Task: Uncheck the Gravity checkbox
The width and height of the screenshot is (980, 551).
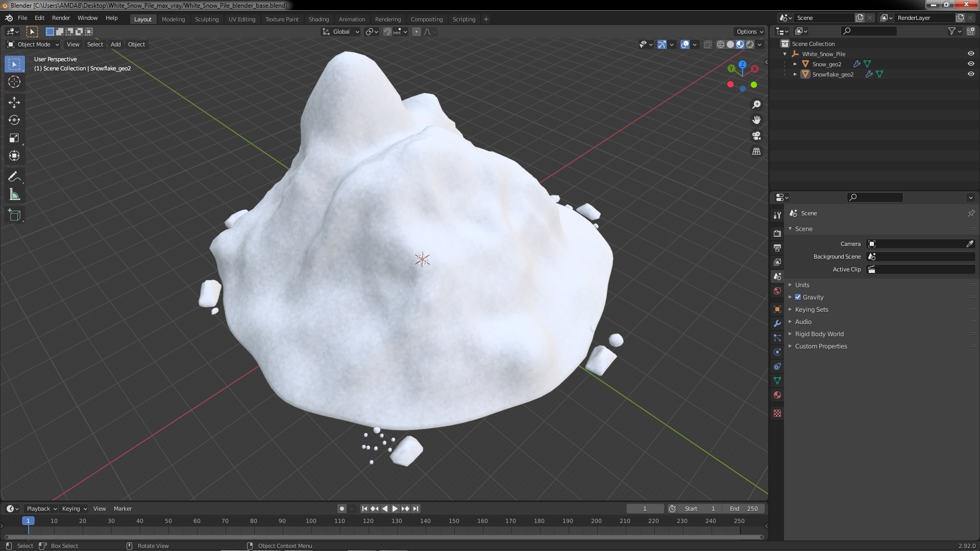Action: coord(798,297)
